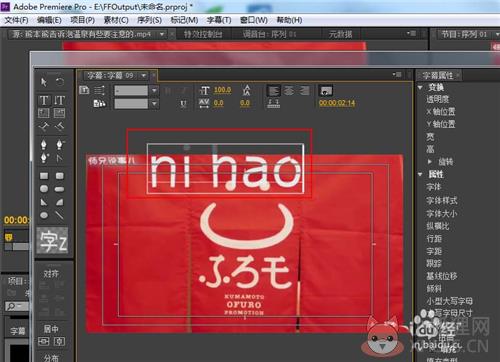Click the 字幕属性 panel tab

(x=437, y=75)
